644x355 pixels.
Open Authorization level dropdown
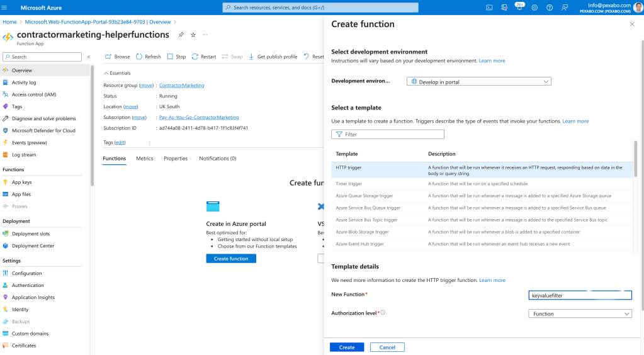[580, 313]
